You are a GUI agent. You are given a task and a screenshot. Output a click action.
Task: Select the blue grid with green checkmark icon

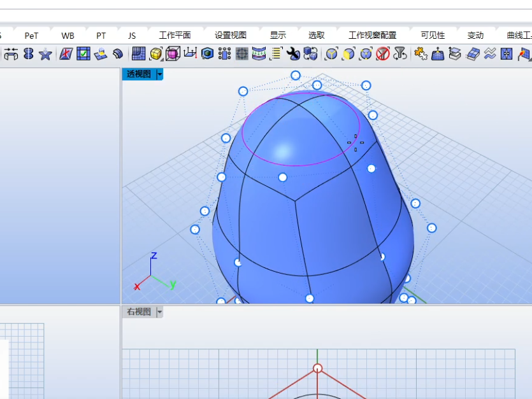(x=83, y=54)
